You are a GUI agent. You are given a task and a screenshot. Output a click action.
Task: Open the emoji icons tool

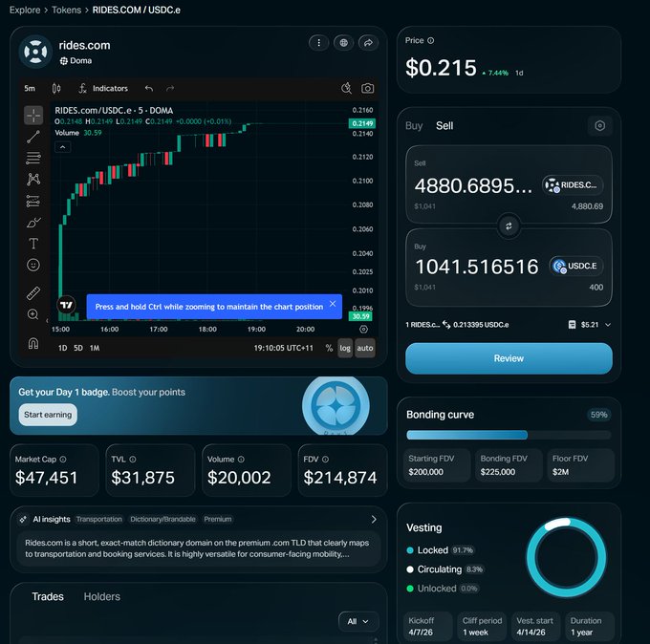coord(33,265)
